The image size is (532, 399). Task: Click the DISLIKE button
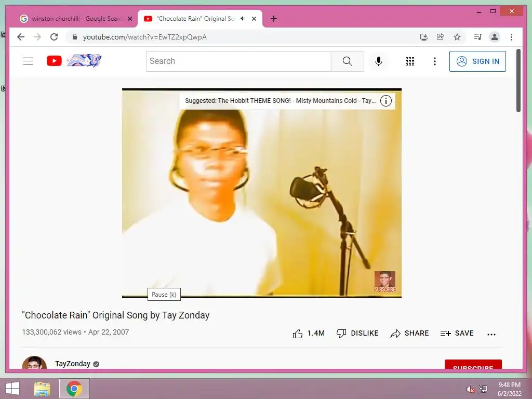357,334
